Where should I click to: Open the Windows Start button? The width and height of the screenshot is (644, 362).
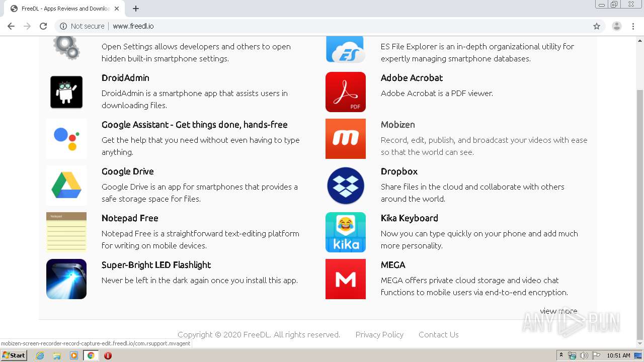coord(14,355)
